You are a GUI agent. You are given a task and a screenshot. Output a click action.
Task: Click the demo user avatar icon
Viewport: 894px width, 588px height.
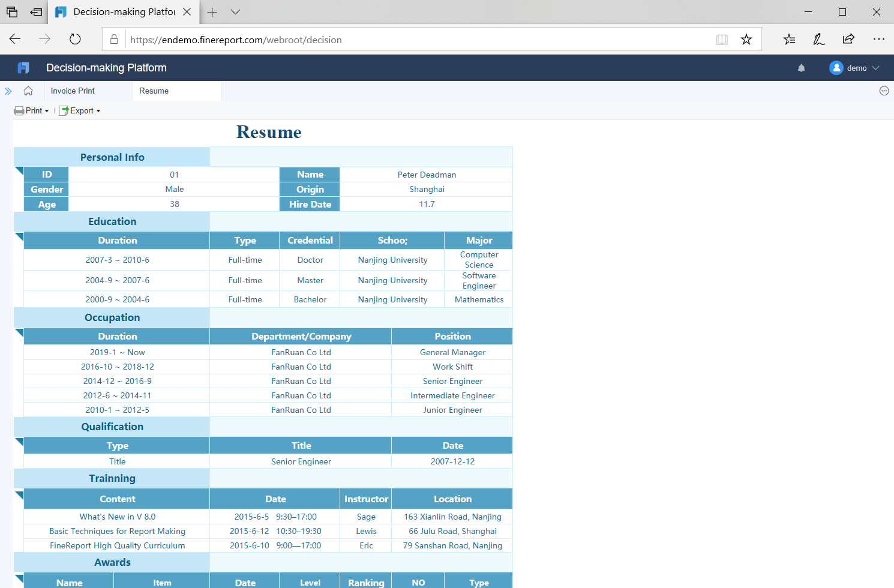836,68
